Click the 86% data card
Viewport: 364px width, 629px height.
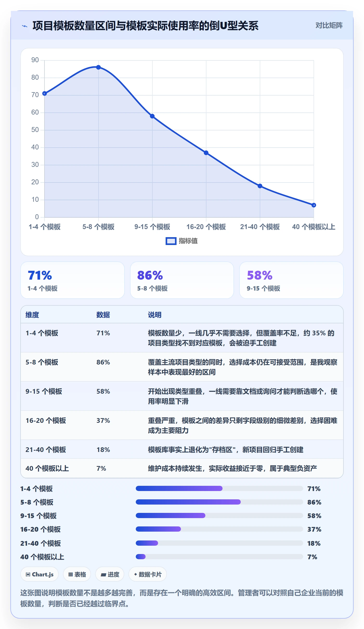click(x=182, y=280)
